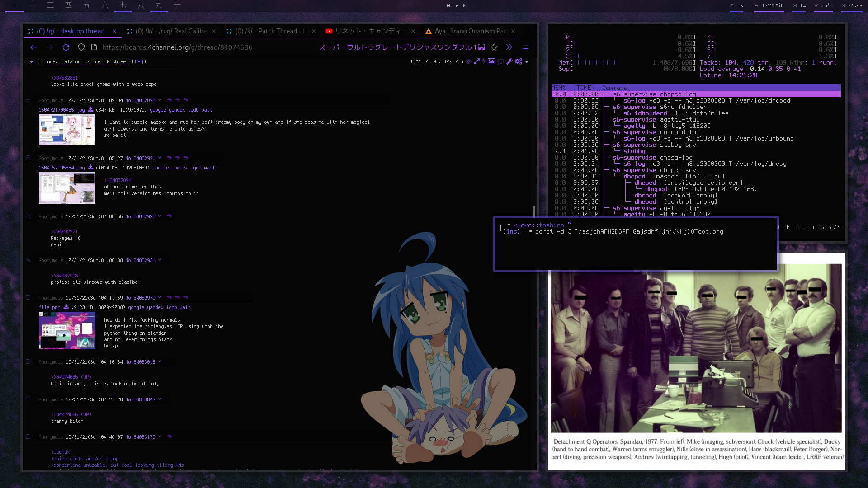Screen dimensions: 868x488
Task: Reload the page with refresh button
Action: 66,47
